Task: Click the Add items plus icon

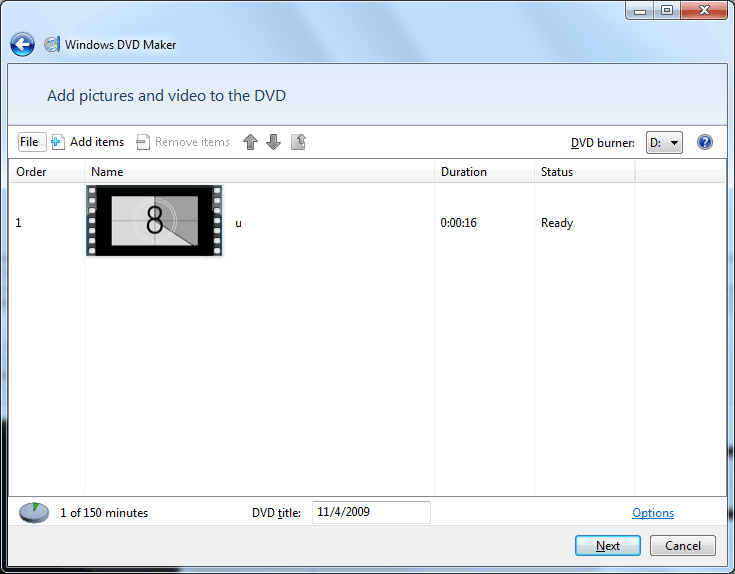Action: [57, 142]
